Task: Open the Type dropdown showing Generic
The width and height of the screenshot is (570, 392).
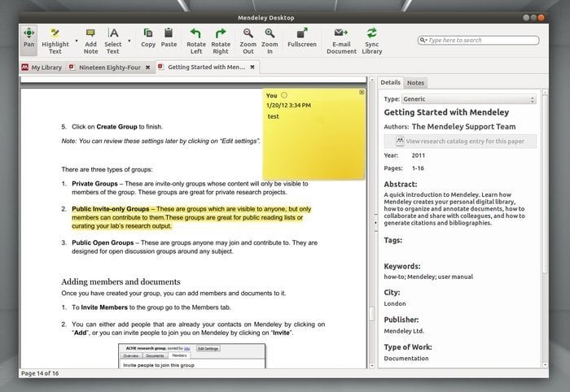Action: point(468,99)
